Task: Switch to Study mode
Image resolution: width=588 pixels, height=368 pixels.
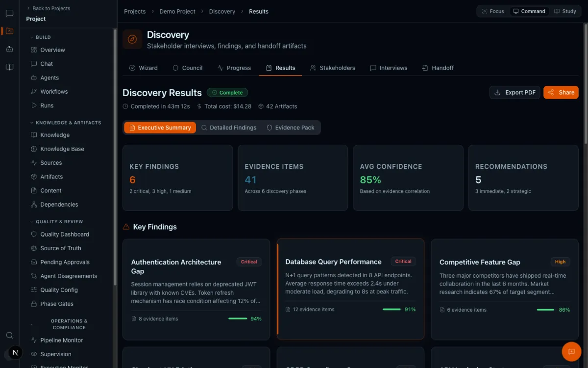Action: coord(565,11)
